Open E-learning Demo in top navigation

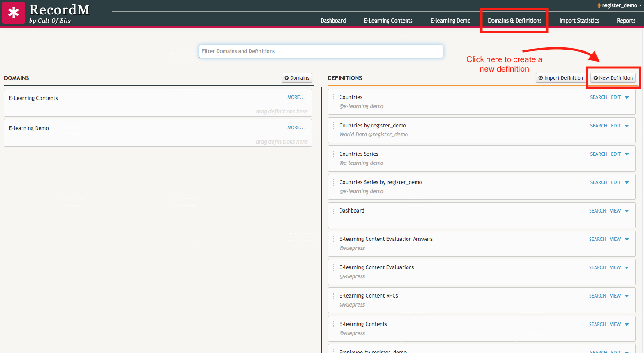pyautogui.click(x=450, y=21)
